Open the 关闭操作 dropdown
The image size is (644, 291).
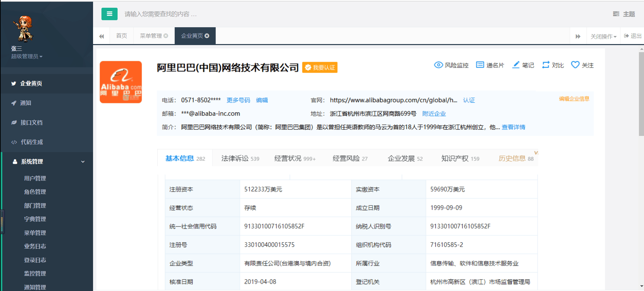pos(603,36)
